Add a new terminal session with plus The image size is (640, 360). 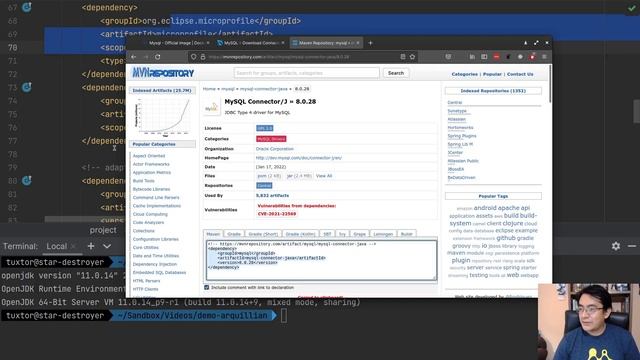pos(91,246)
